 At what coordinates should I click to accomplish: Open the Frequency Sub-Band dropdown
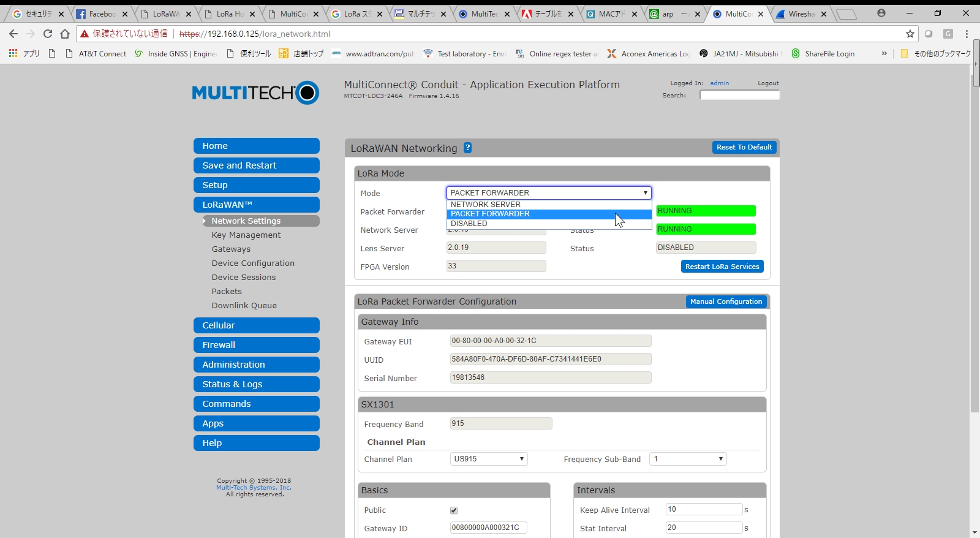coord(688,459)
